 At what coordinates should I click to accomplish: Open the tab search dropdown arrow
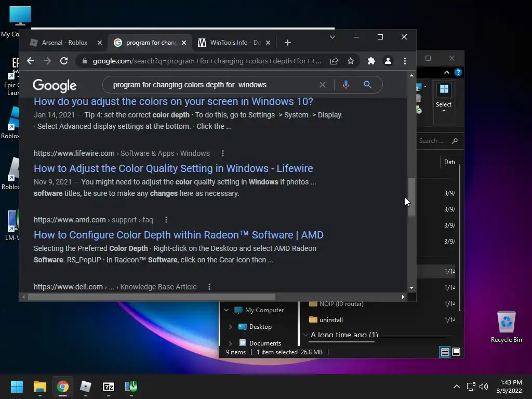coord(332,37)
